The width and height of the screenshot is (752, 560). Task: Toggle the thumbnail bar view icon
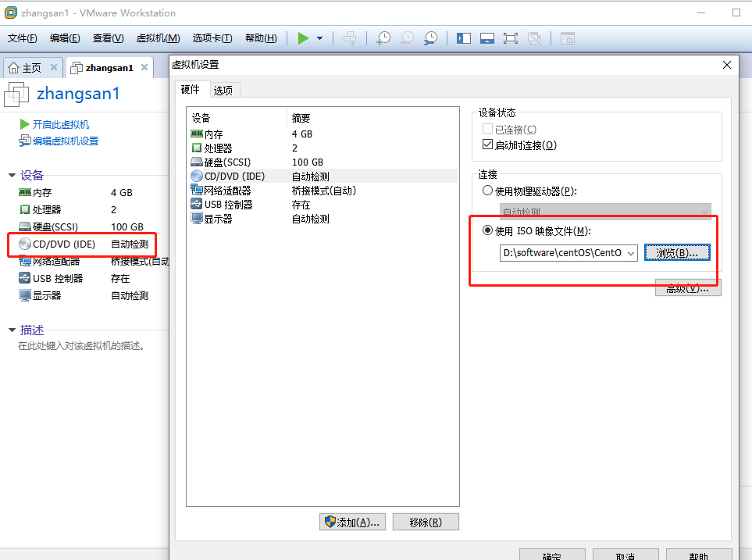coord(486,38)
